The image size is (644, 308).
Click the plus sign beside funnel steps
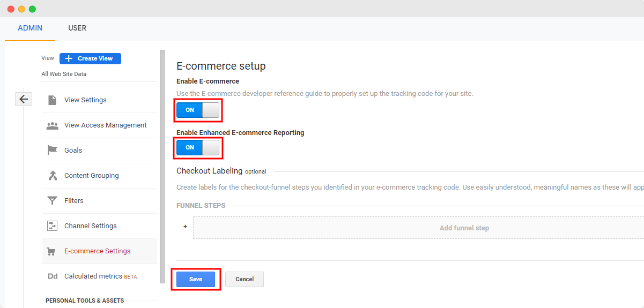(x=186, y=227)
